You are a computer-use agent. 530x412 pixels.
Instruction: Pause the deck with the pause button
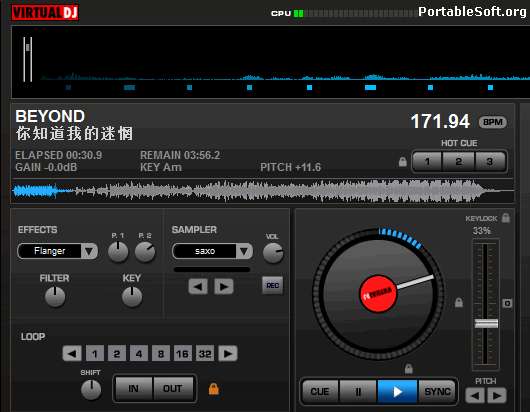click(x=358, y=391)
